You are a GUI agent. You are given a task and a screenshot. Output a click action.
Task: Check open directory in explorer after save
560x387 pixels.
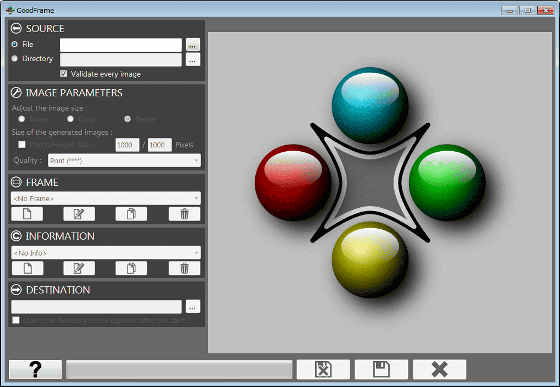(x=16, y=320)
